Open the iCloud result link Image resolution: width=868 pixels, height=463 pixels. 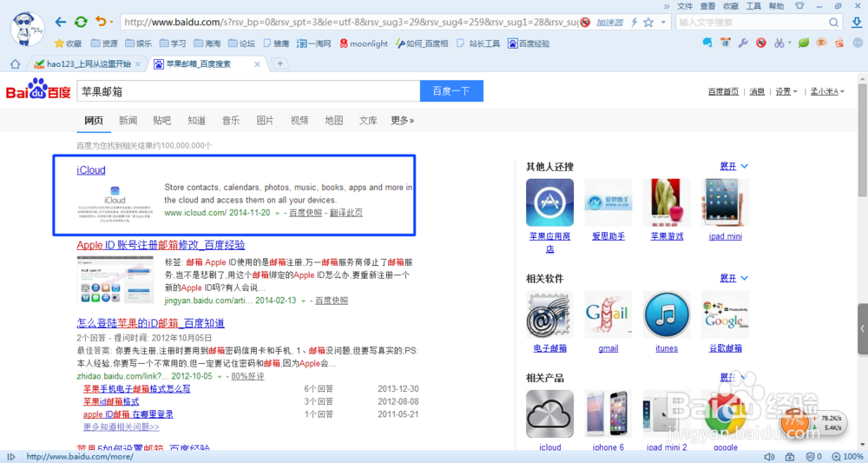(91, 170)
